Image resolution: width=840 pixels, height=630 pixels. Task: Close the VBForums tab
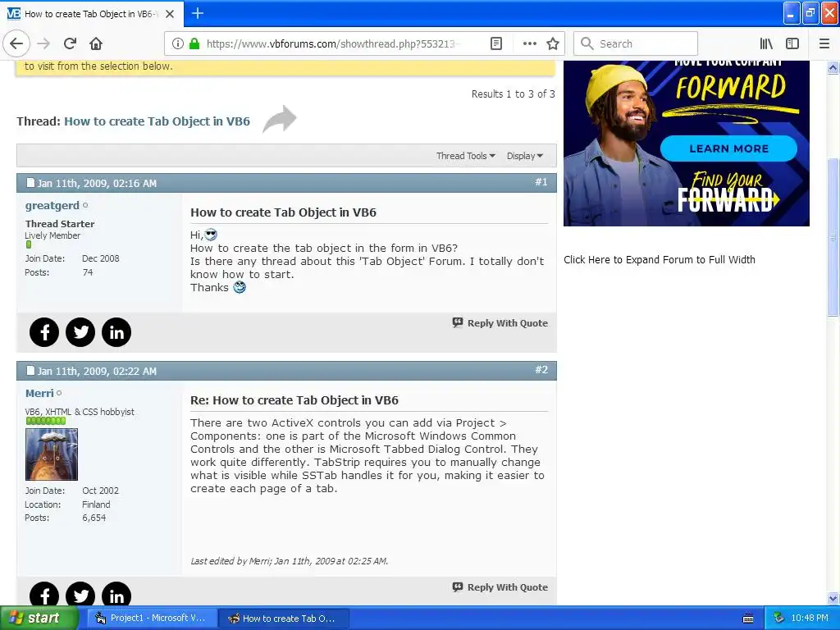coord(170,14)
